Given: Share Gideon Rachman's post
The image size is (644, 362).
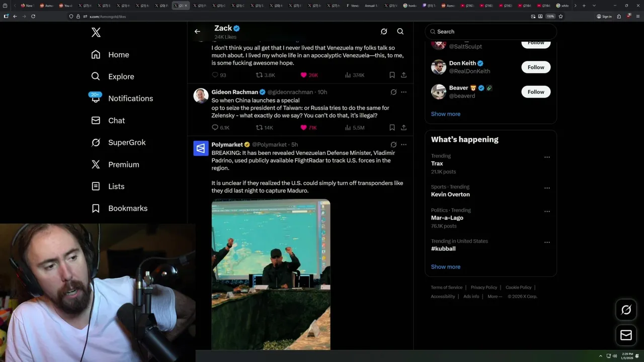Looking at the screenshot, I should tap(404, 128).
